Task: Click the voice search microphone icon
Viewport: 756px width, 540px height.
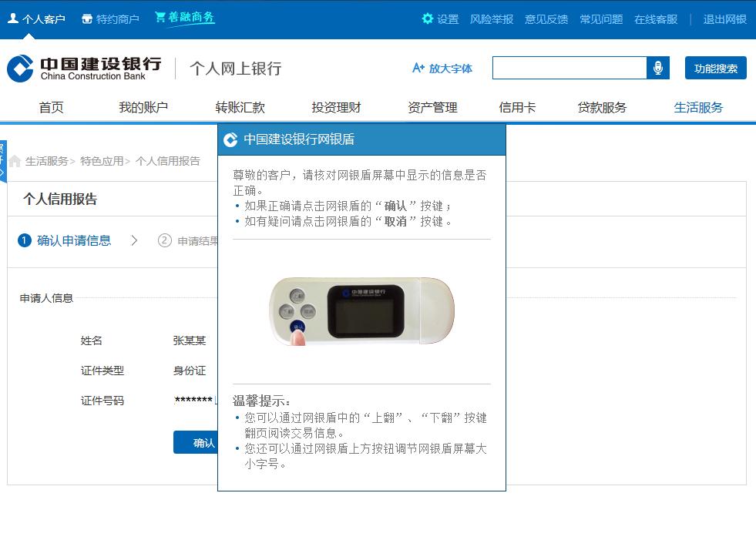Action: pos(658,68)
